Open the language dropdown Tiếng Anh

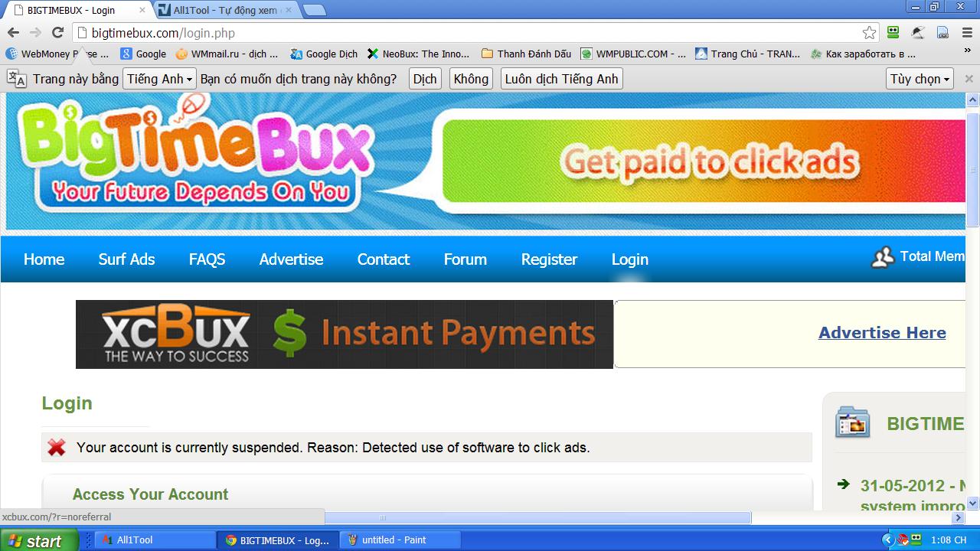[160, 79]
